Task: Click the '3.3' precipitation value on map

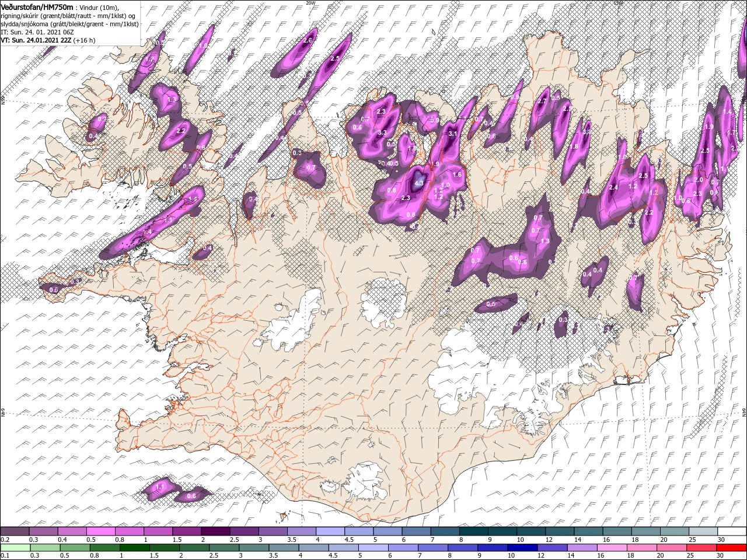Action: tap(382, 133)
